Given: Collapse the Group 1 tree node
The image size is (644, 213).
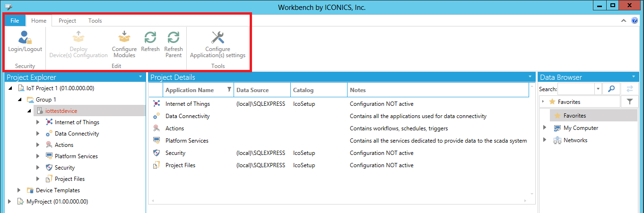Looking at the screenshot, I should [x=19, y=100].
